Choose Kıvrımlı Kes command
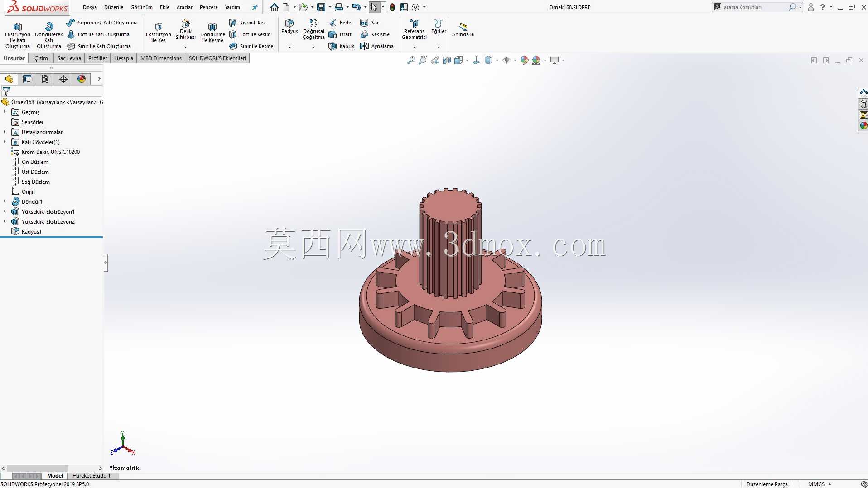The image size is (868, 488). coord(247,23)
